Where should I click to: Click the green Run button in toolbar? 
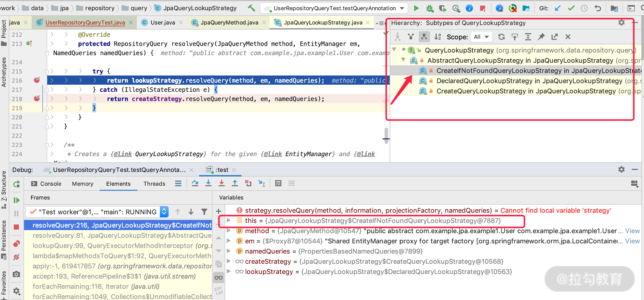coord(416,8)
